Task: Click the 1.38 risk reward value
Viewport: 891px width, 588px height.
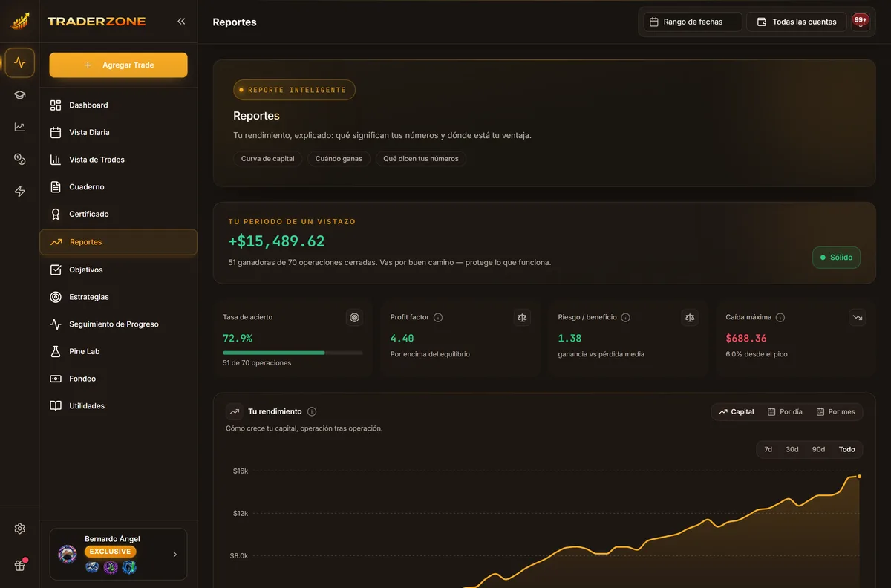Action: click(x=569, y=338)
